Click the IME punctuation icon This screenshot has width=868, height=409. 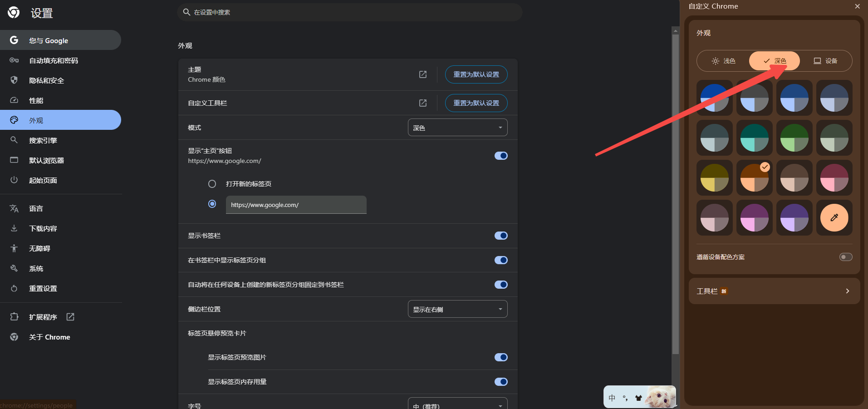(625, 398)
